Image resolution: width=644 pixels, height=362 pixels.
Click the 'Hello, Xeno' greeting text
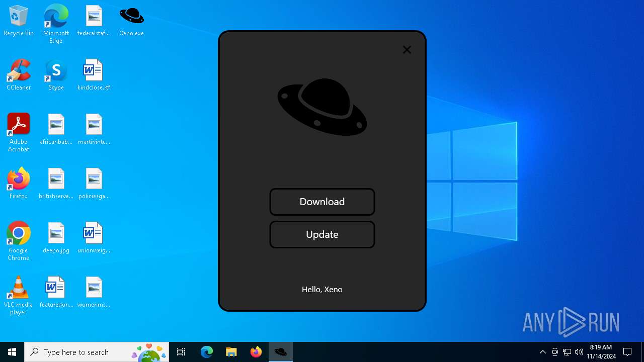coord(322,289)
